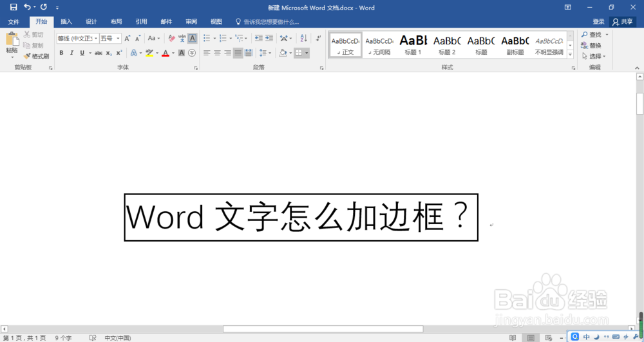Click the 共享 share button
Viewport: 644px width, 342px height.
coord(623,22)
